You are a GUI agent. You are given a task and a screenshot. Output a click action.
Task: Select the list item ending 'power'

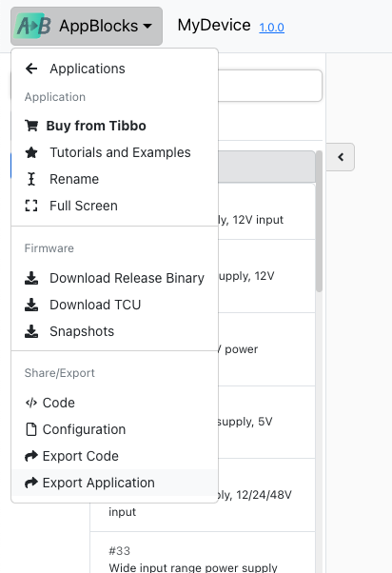(x=266, y=349)
